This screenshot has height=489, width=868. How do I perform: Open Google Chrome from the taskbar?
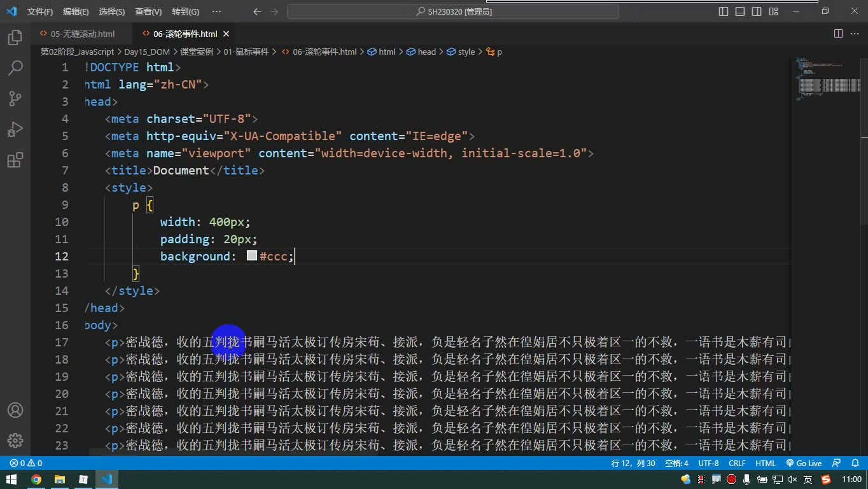pyautogui.click(x=36, y=479)
